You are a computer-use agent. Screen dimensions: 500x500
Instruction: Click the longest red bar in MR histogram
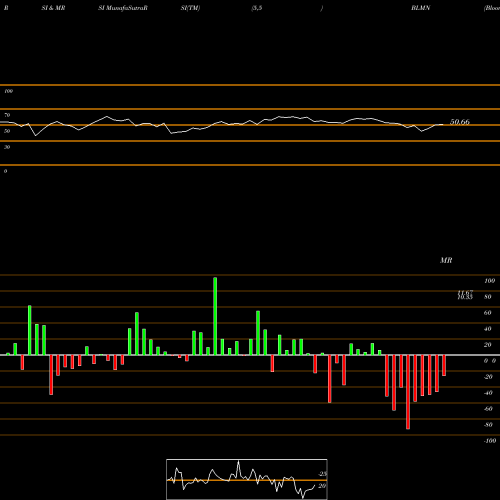(x=408, y=392)
